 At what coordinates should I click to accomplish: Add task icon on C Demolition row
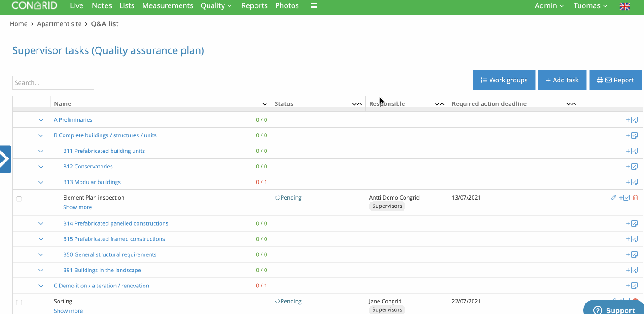(632, 286)
